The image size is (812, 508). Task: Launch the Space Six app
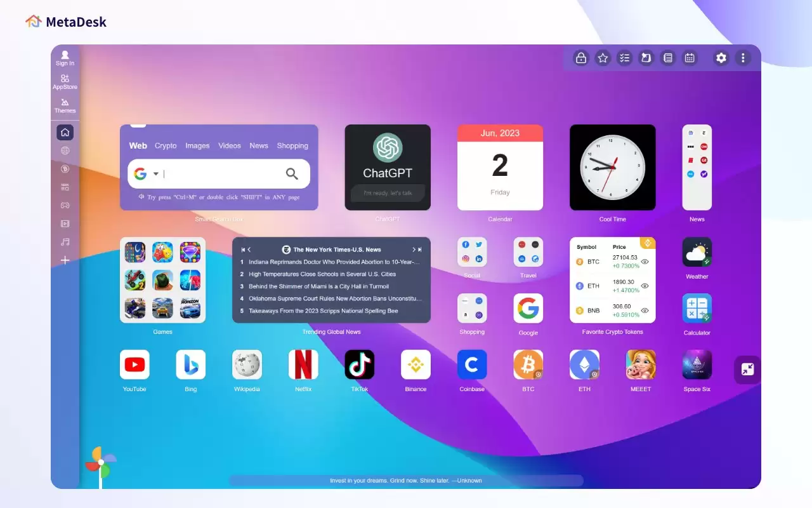(697, 364)
